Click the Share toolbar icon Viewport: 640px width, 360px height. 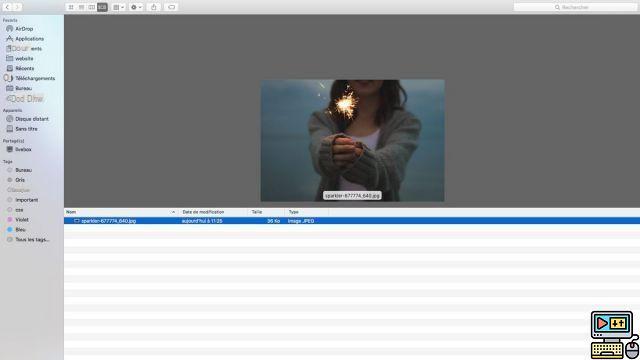tap(154, 7)
